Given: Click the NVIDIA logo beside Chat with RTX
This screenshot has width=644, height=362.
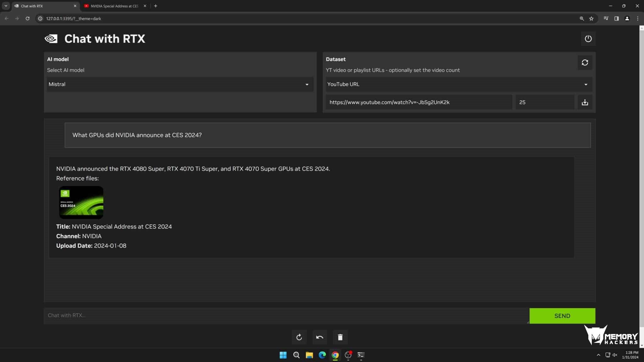Looking at the screenshot, I should tap(51, 39).
